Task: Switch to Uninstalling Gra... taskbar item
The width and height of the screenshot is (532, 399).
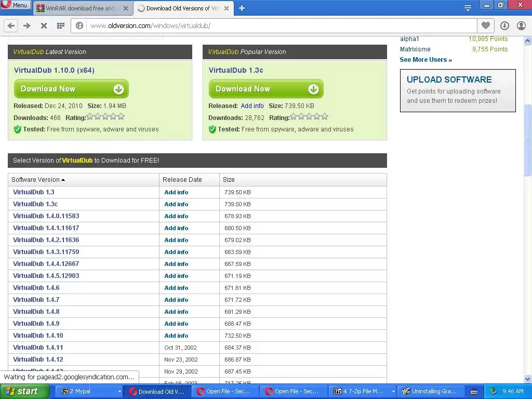Action: point(431,392)
